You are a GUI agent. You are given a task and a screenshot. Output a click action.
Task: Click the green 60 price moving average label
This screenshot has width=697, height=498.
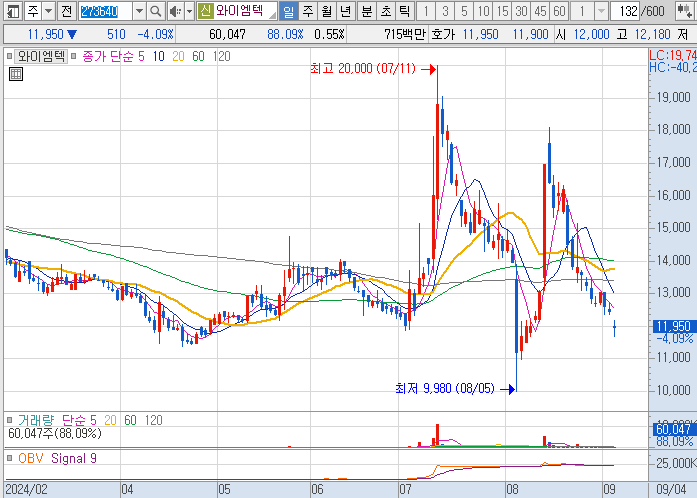198,56
